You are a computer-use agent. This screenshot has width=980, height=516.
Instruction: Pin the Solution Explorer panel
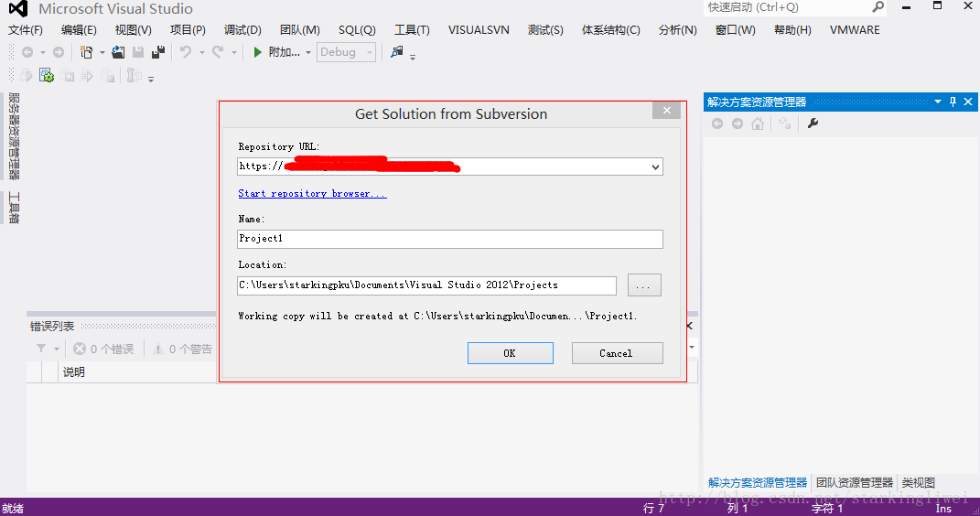953,102
